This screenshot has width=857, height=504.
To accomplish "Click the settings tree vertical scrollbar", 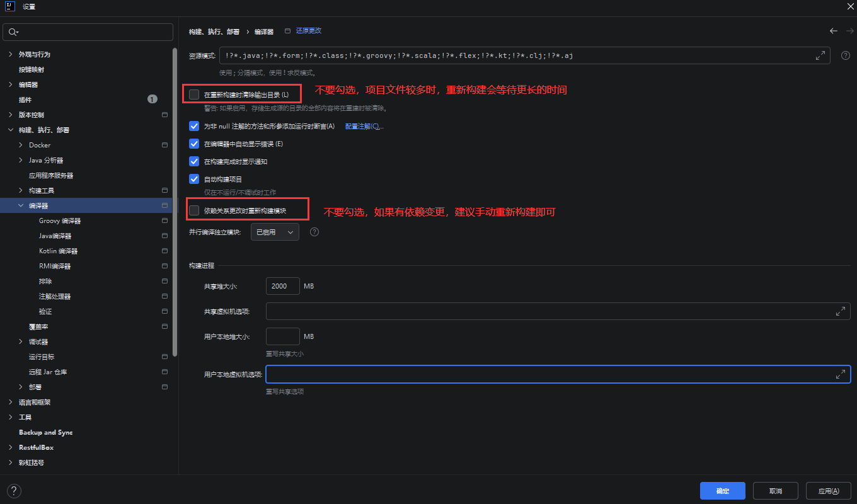I will (x=175, y=202).
